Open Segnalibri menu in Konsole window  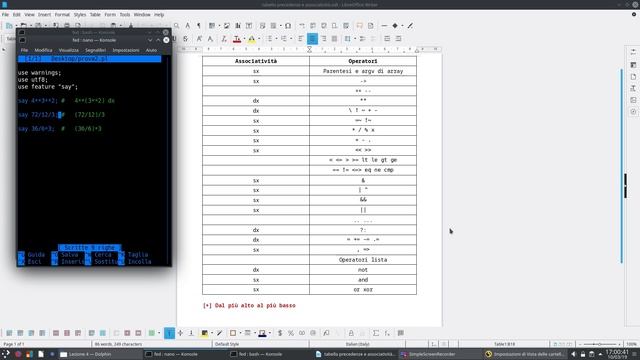95,50
